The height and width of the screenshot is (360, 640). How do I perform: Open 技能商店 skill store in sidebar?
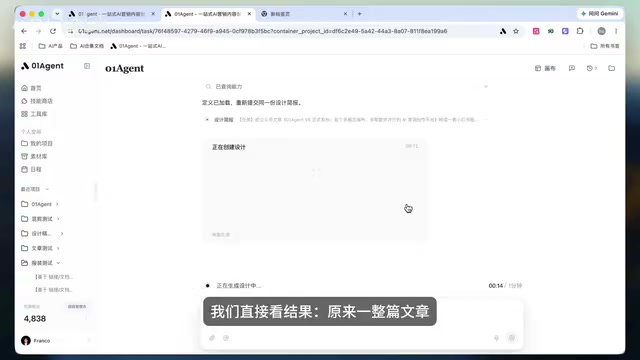pyautogui.click(x=37, y=101)
